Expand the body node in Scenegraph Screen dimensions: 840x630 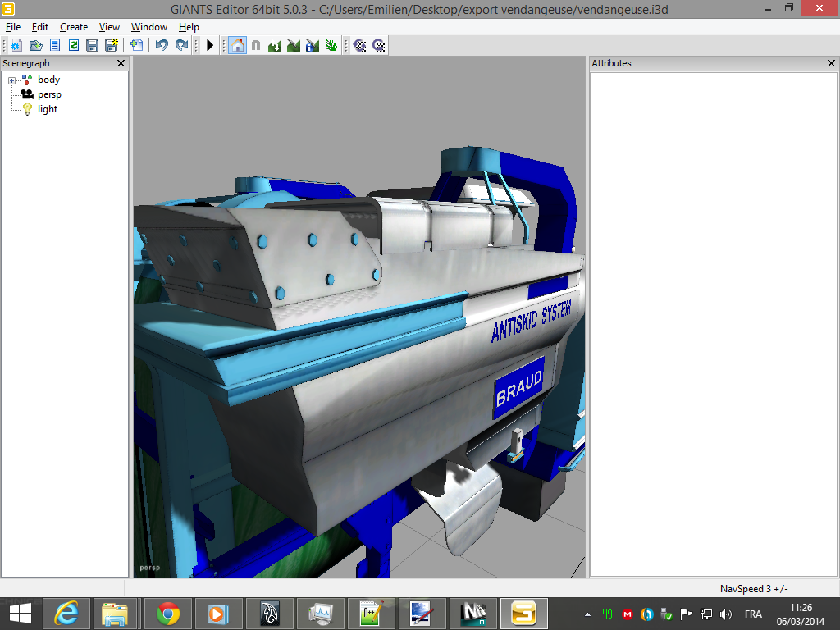pyautogui.click(x=11, y=80)
